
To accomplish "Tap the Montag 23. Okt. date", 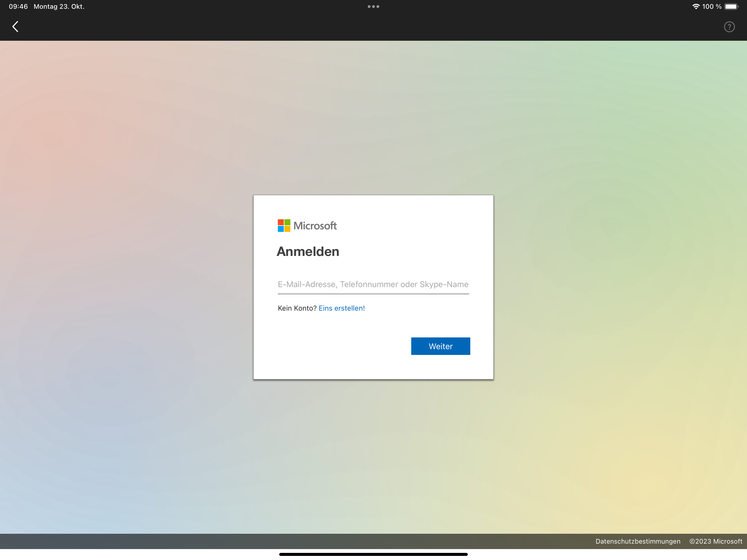I will pos(59,6).
